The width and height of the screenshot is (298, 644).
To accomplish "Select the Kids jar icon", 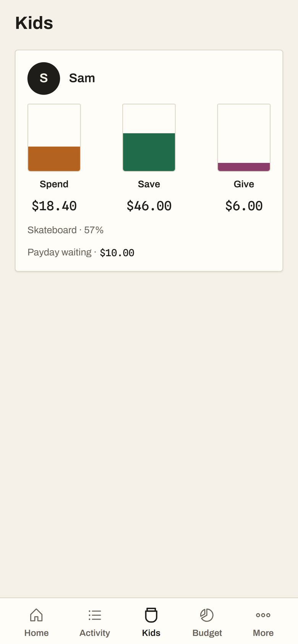I will pos(151,615).
